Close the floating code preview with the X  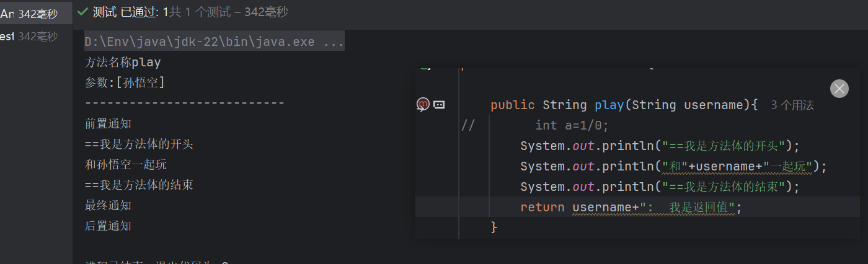(839, 89)
